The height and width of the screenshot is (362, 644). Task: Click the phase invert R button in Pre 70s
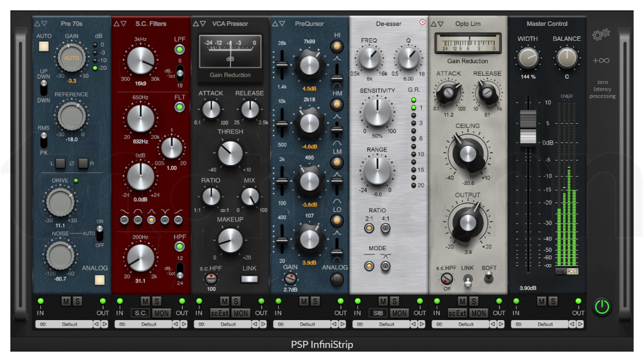tap(83, 163)
